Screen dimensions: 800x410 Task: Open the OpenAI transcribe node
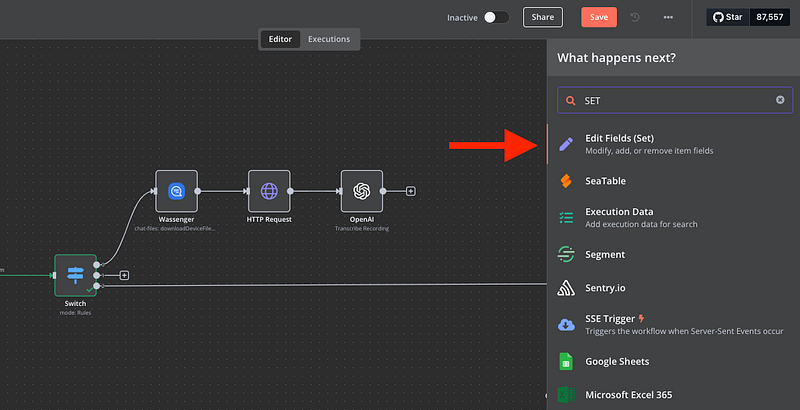(362, 190)
